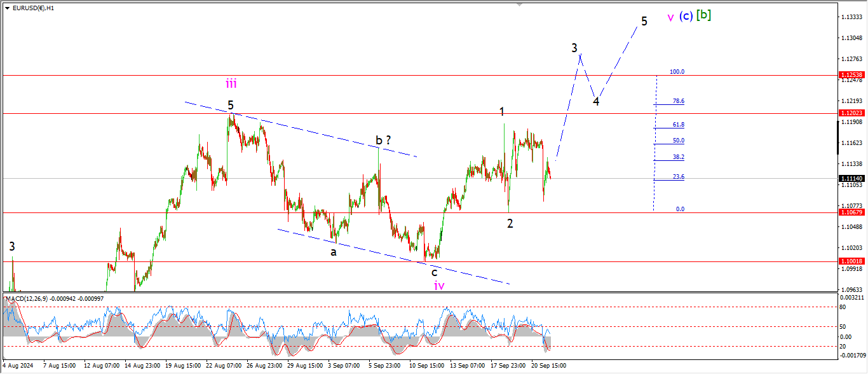Select the 'b ?' wave label
The width and height of the screenshot is (868, 374).
[383, 140]
